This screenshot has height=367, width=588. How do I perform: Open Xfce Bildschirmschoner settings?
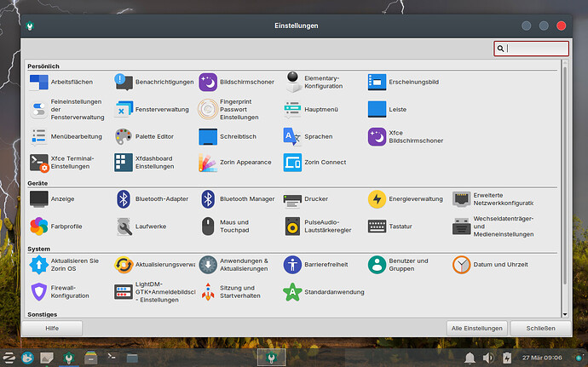[x=406, y=137]
